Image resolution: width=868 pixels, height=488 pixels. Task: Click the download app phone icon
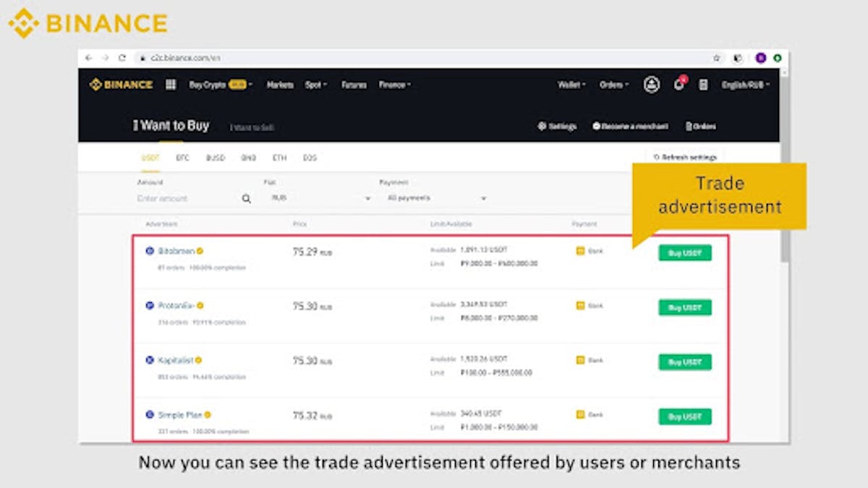click(x=703, y=85)
